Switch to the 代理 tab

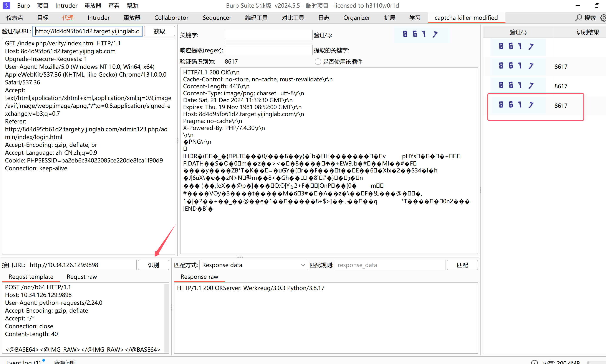click(x=68, y=18)
